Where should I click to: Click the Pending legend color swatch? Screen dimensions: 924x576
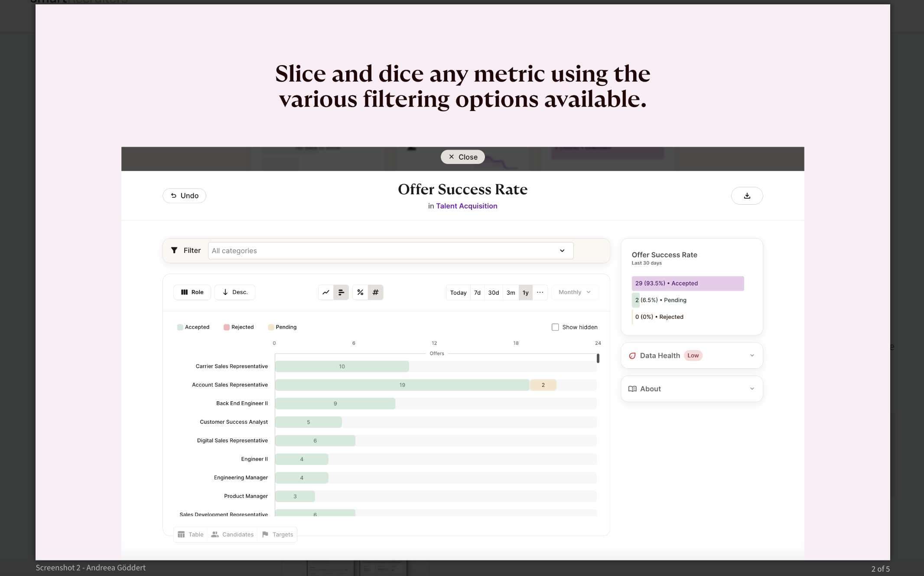(x=271, y=327)
